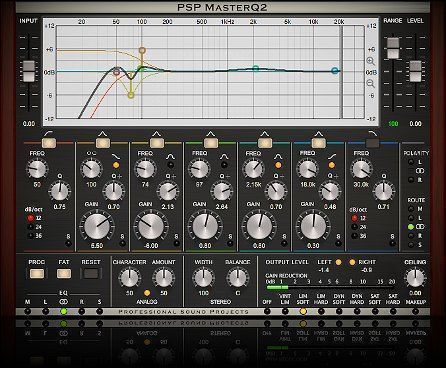Set EQ channel mode to M
446x368 pixels.
point(28,311)
